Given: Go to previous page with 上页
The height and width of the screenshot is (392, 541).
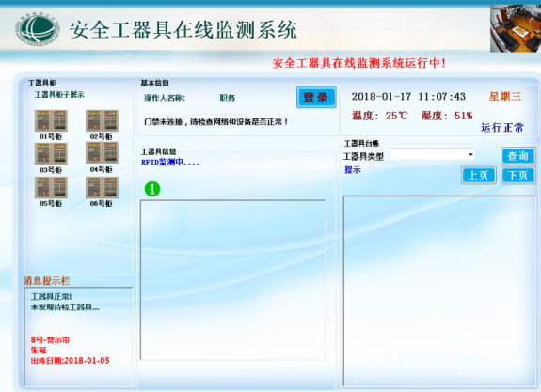Looking at the screenshot, I should click(x=479, y=175).
